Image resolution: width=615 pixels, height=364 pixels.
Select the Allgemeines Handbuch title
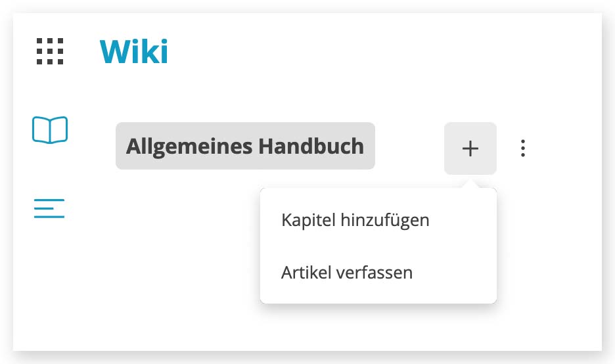(245, 146)
